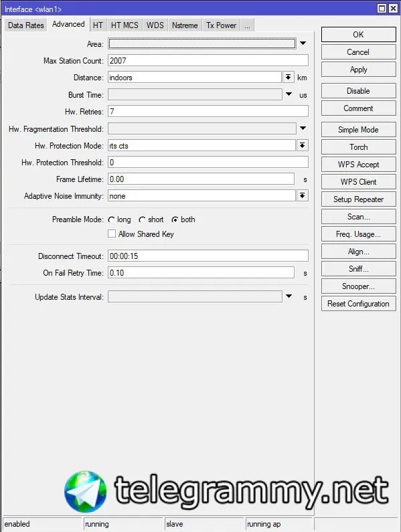Screen dimensions: 401x532
Task: Click into the Max Station Count field
Action: [x=208, y=61]
